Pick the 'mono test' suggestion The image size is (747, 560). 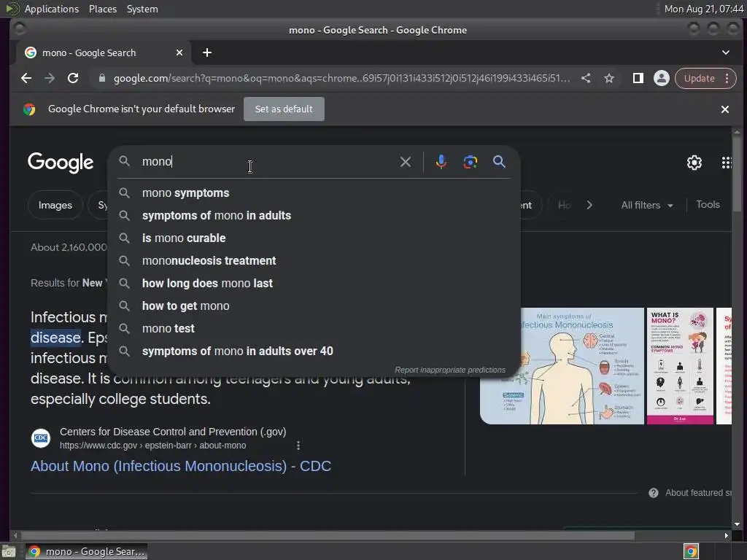pos(314,329)
